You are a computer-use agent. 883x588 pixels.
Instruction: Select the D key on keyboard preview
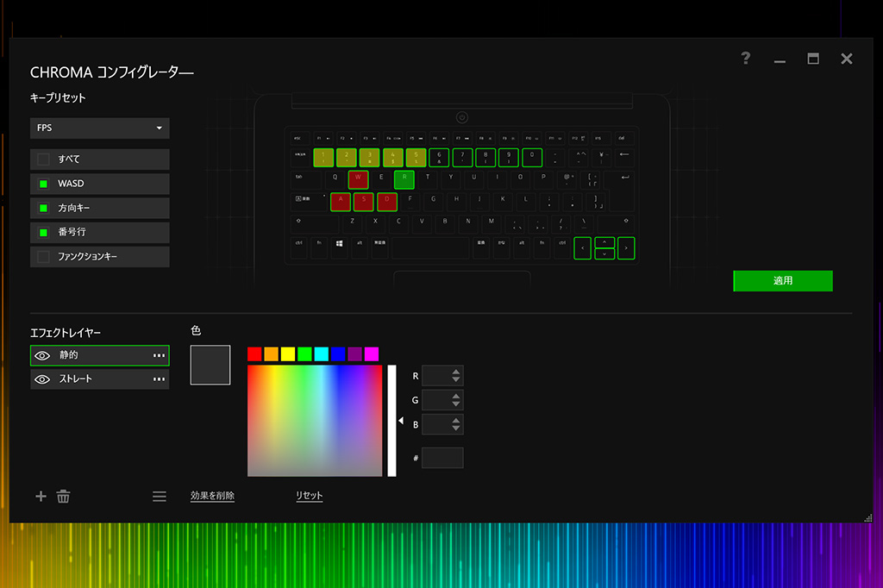pos(387,202)
